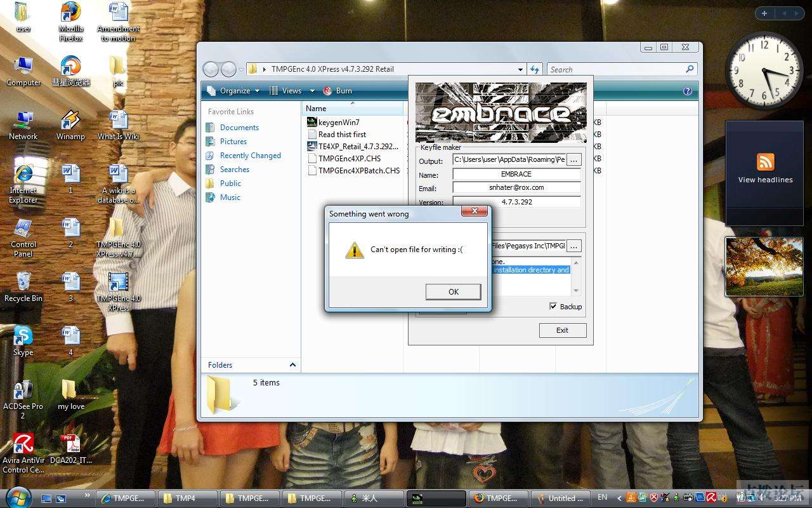Click OK in the error dialog

[x=453, y=291]
